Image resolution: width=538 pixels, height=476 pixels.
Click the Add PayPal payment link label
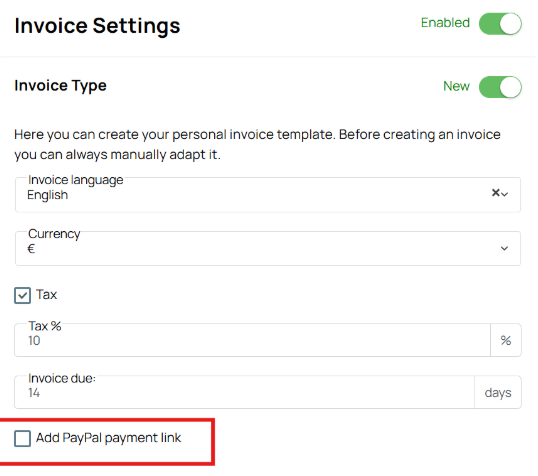(108, 438)
